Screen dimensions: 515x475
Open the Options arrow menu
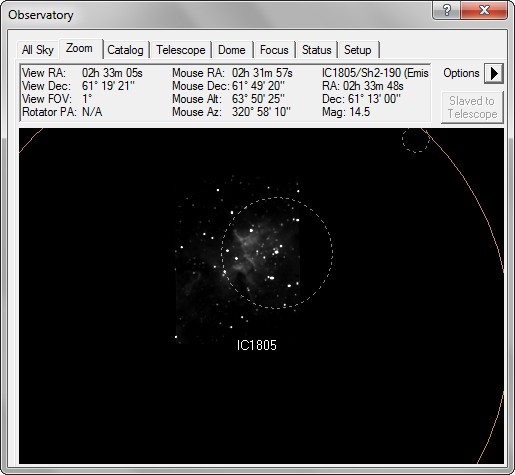coord(494,73)
